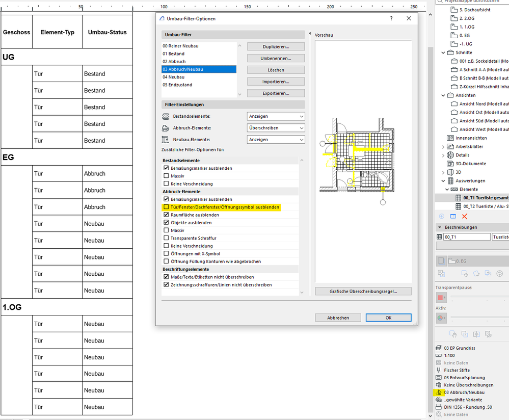Check Öffnungen mit X-Symbol option
The width and height of the screenshot is (509, 420).
point(166,253)
